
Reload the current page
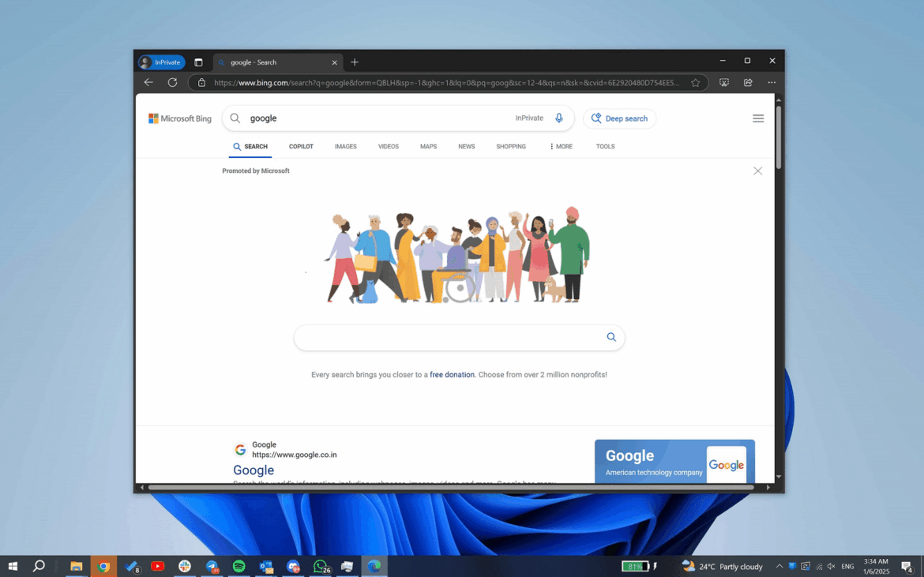[171, 82]
